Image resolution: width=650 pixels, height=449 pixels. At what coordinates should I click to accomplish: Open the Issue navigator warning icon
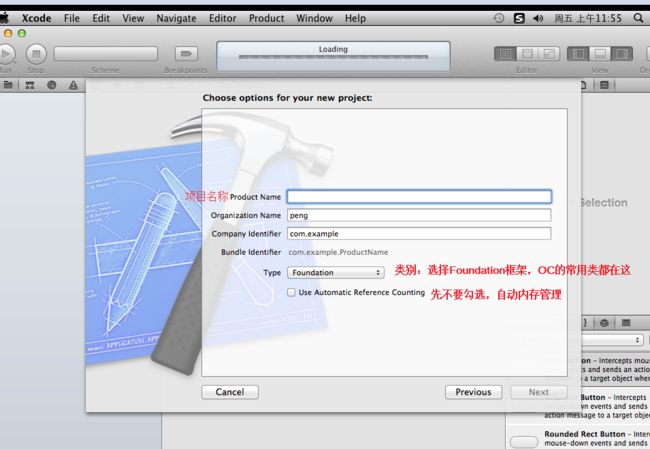pos(73,85)
